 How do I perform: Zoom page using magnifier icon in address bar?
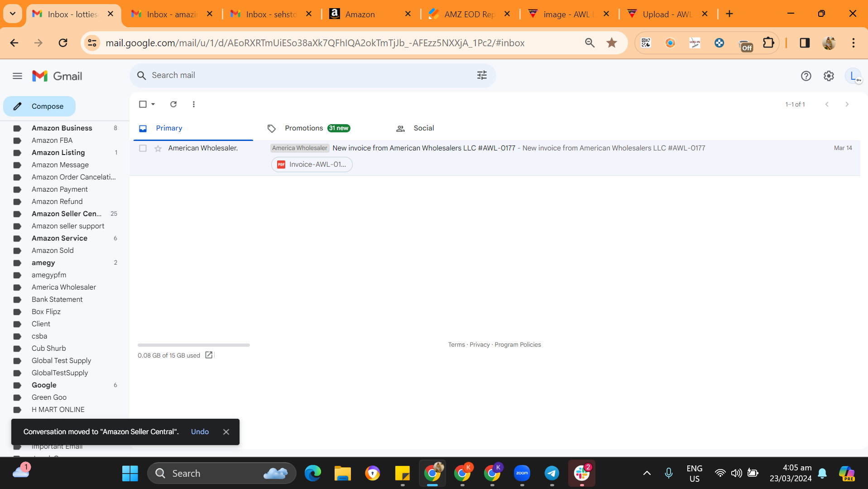[590, 43]
